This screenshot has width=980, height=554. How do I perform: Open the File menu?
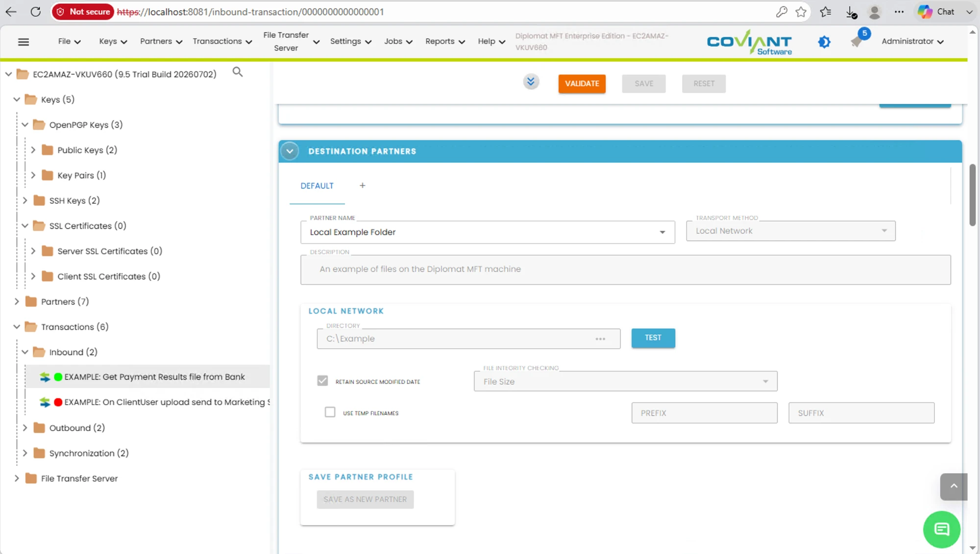coord(69,42)
